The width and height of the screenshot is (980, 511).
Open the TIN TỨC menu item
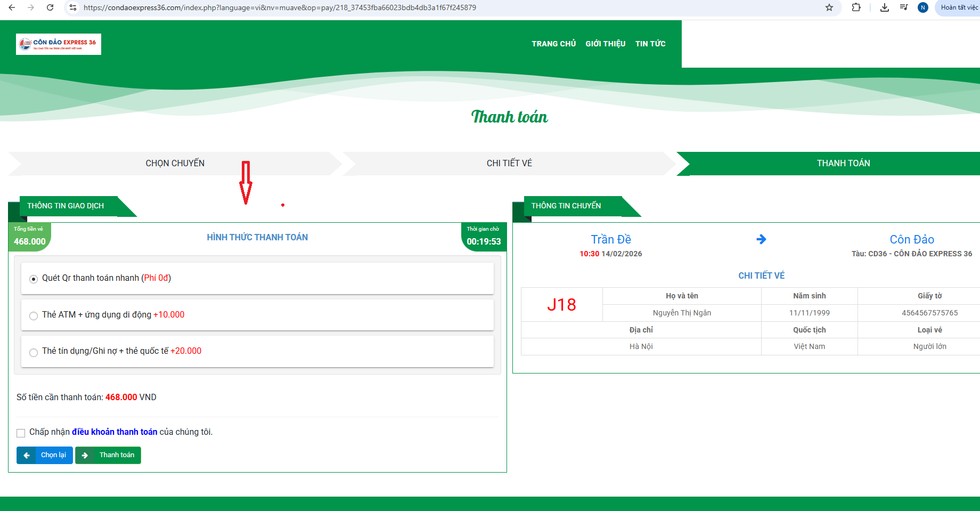tap(650, 44)
